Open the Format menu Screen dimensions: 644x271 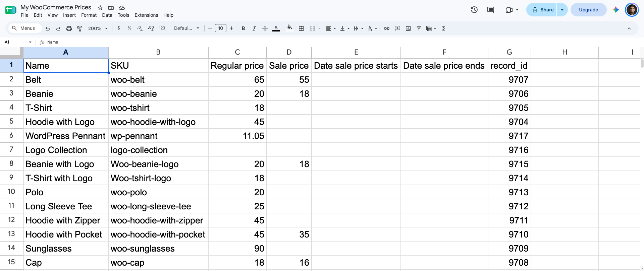tap(89, 15)
